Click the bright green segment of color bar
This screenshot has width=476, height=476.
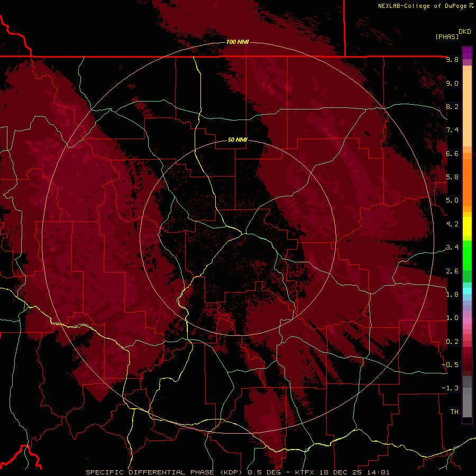(467, 255)
